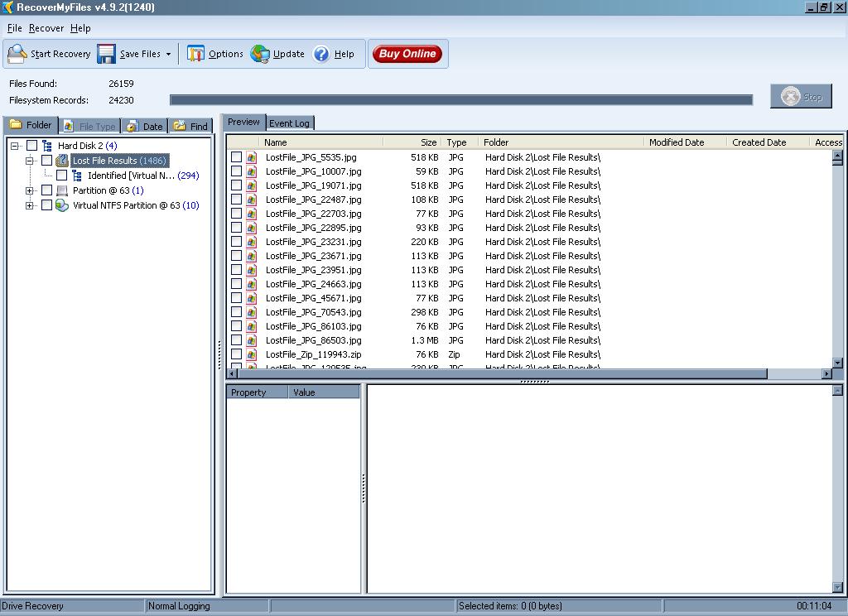Click the Partition @ 63 drive icon
This screenshot has width=848, height=616.
pos(62,190)
